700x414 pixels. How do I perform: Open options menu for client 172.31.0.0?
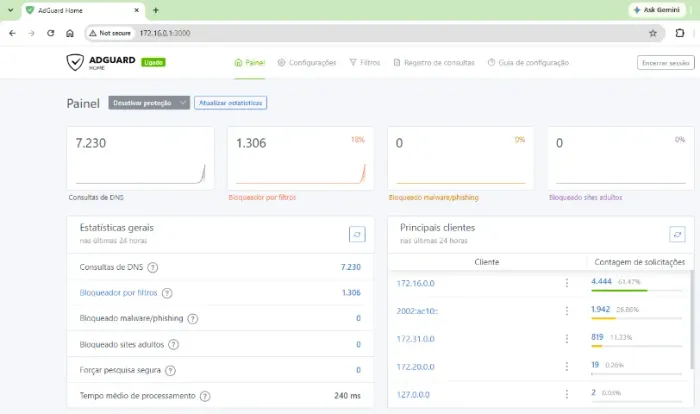(567, 339)
